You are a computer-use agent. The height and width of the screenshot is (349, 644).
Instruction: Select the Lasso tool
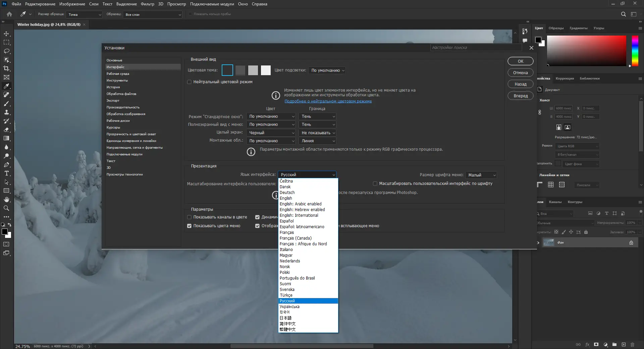(x=6, y=51)
